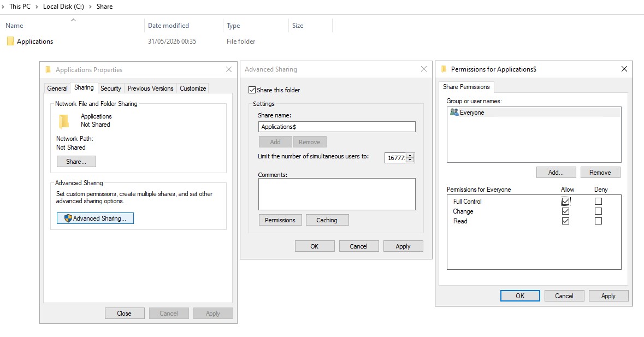This screenshot has width=644, height=337.
Task: Click the File folder type cell
Action: click(x=241, y=41)
